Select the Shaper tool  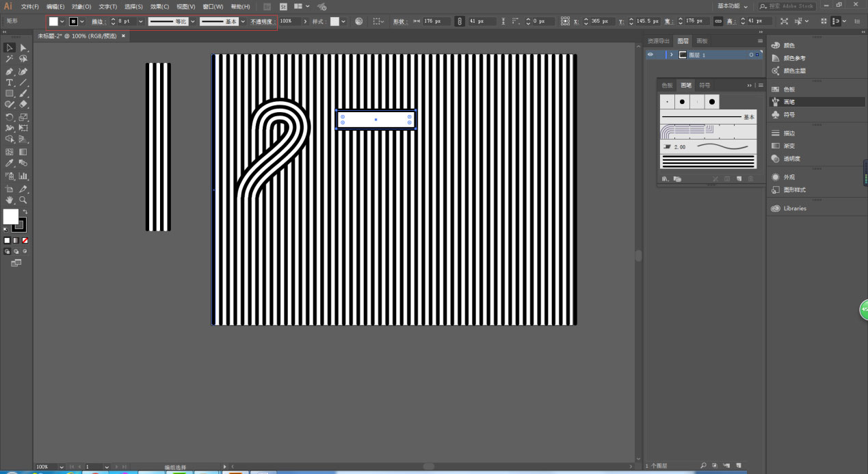(10, 105)
